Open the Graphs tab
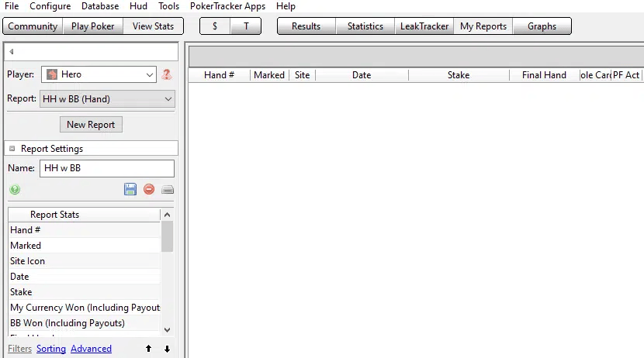The image size is (644, 358). (x=542, y=26)
